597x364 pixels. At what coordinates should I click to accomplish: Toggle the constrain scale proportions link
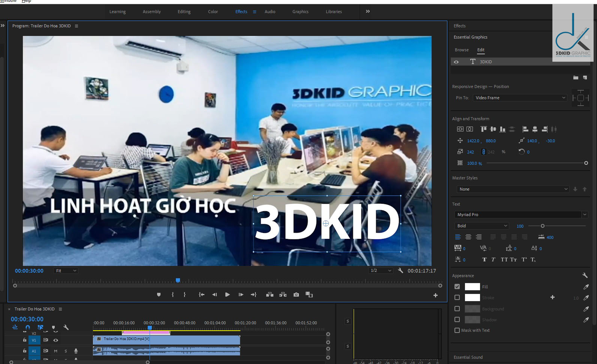click(483, 152)
